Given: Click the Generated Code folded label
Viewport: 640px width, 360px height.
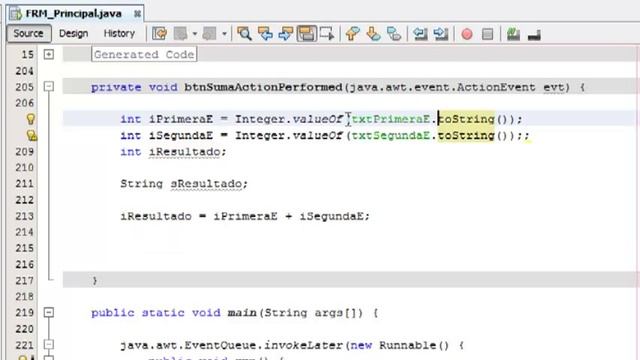Looking at the screenshot, I should pyautogui.click(x=144, y=54).
